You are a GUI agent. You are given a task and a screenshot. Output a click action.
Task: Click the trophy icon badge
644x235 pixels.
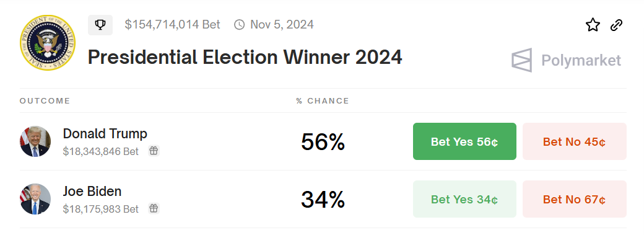coord(100,25)
